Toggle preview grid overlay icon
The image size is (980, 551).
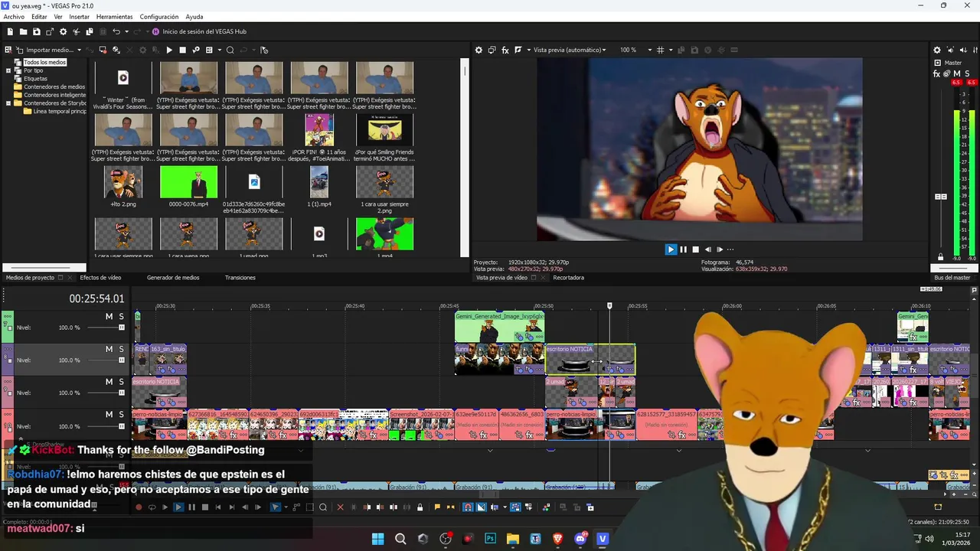pyautogui.click(x=661, y=50)
